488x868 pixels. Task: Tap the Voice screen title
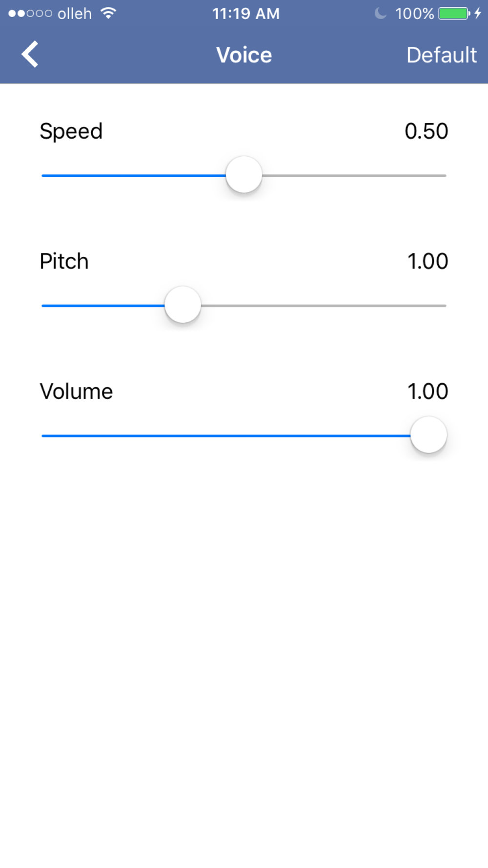click(244, 55)
